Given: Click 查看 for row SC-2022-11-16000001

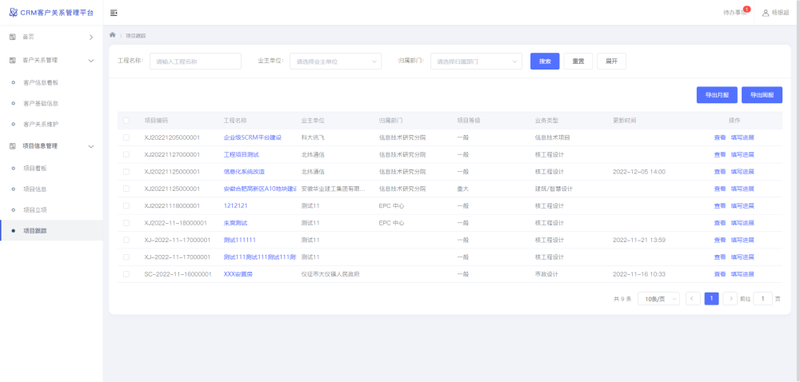Looking at the screenshot, I should 719,274.
